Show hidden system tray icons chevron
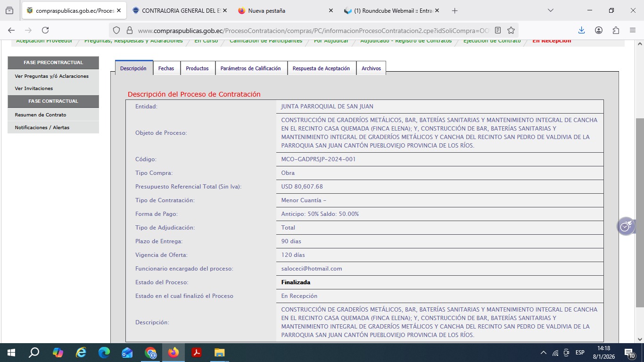 tap(544, 353)
